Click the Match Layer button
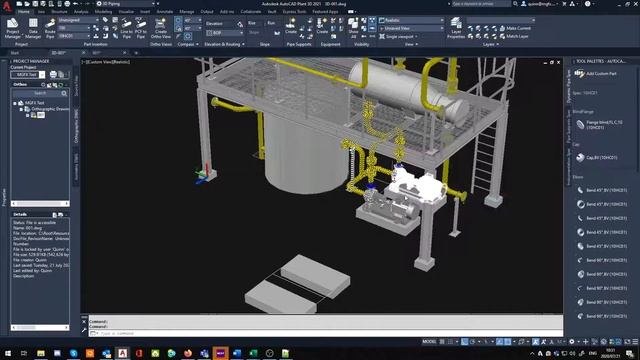Viewport: 640px width, 360px height. [514, 36]
